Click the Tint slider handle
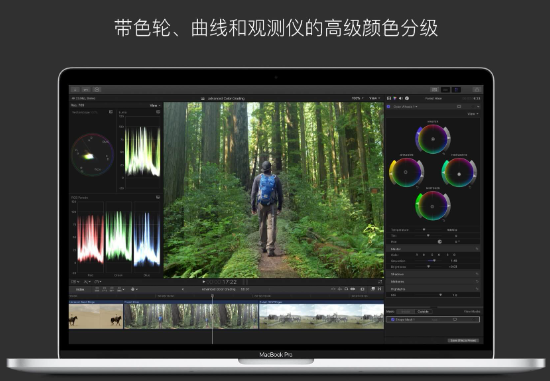Image resolution: width=550 pixels, height=381 pixels. click(x=428, y=235)
